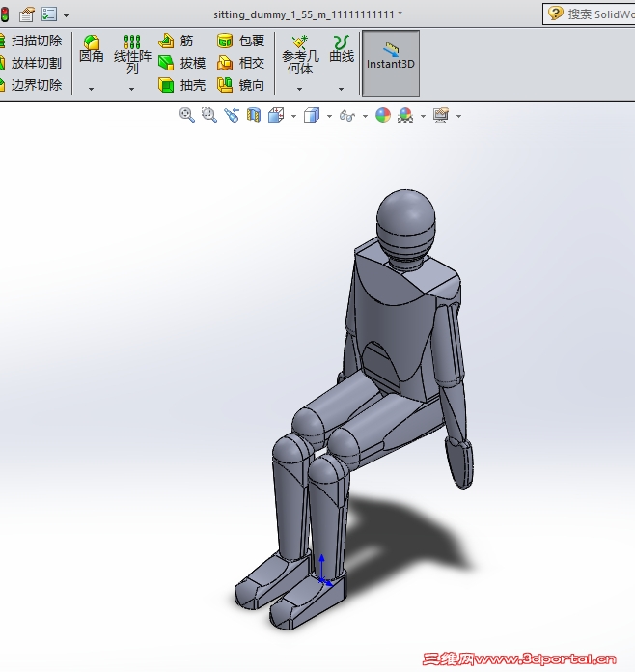The image size is (635, 672).
Task: Select the Mirror (镜向) tool
Action: 240,85
